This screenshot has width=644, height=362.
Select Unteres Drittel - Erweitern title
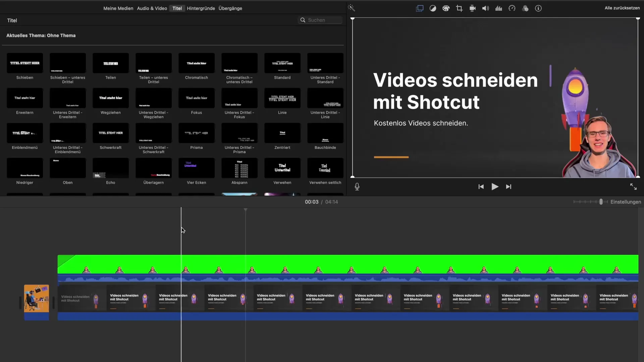click(x=68, y=98)
